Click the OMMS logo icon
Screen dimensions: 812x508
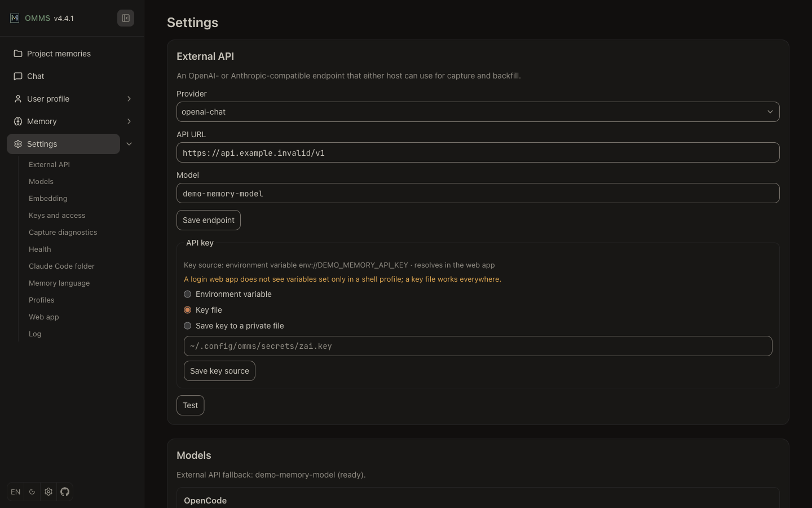[x=15, y=18]
